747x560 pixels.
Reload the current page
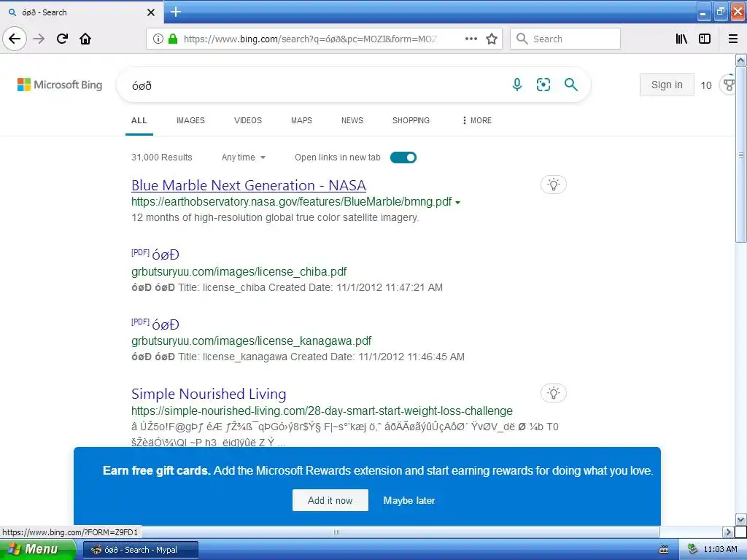[x=62, y=39]
